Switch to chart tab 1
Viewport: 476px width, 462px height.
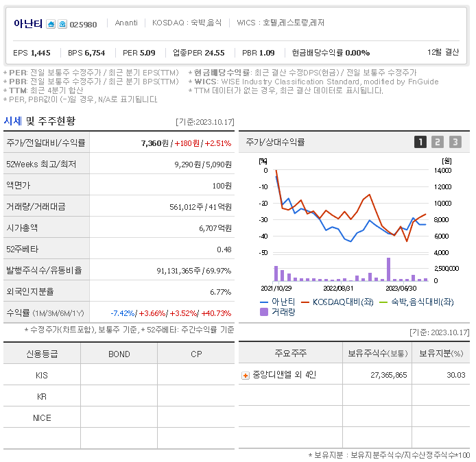pyautogui.click(x=420, y=142)
